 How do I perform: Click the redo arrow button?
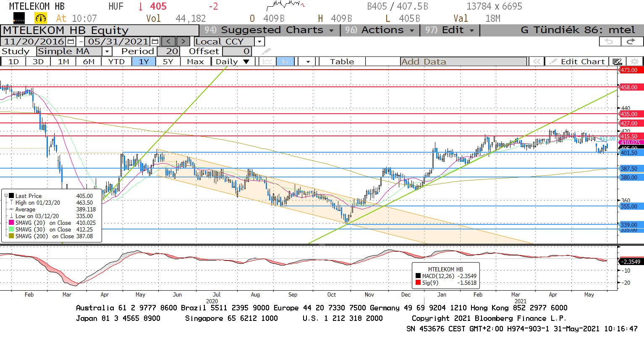[x=631, y=41]
